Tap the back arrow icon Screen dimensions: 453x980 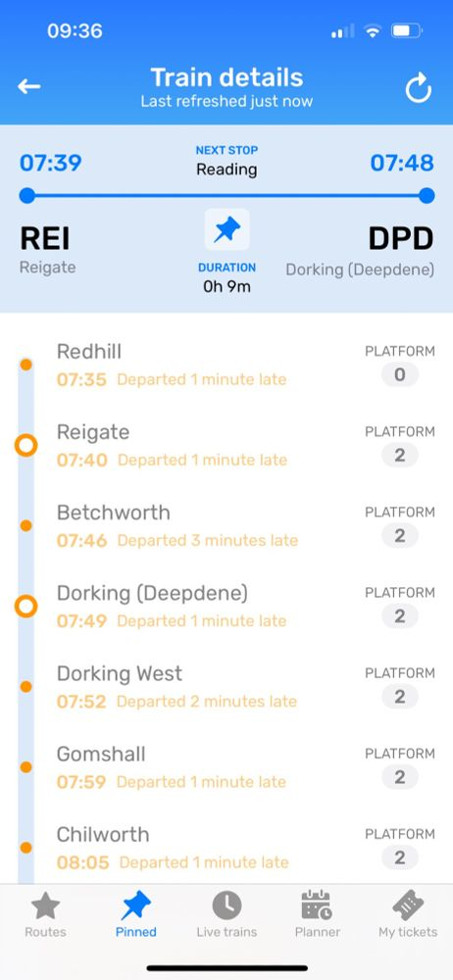pos(28,87)
